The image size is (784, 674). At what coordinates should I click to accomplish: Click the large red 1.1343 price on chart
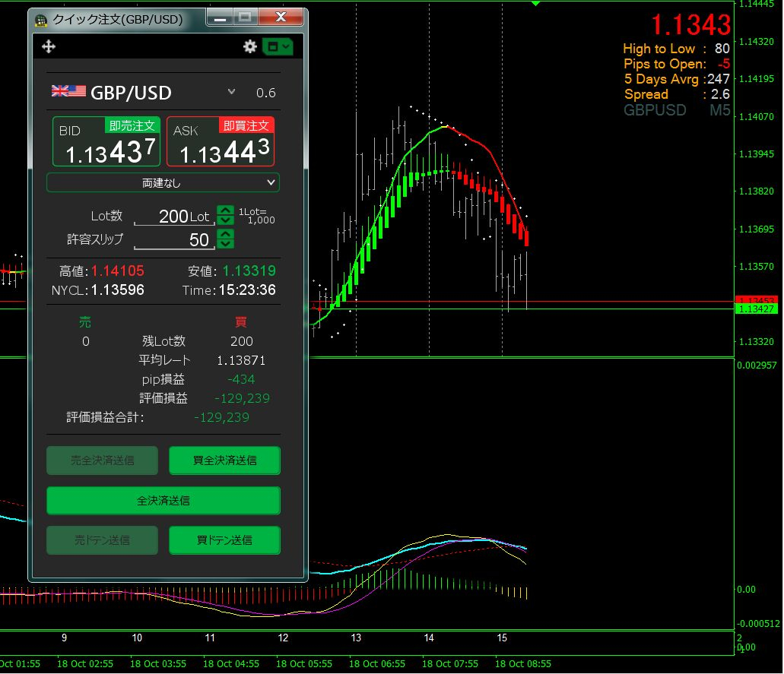coord(690,24)
